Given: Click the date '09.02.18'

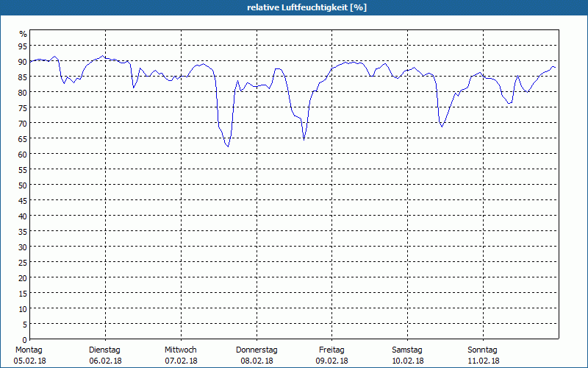Looking at the screenshot, I should point(331,361).
